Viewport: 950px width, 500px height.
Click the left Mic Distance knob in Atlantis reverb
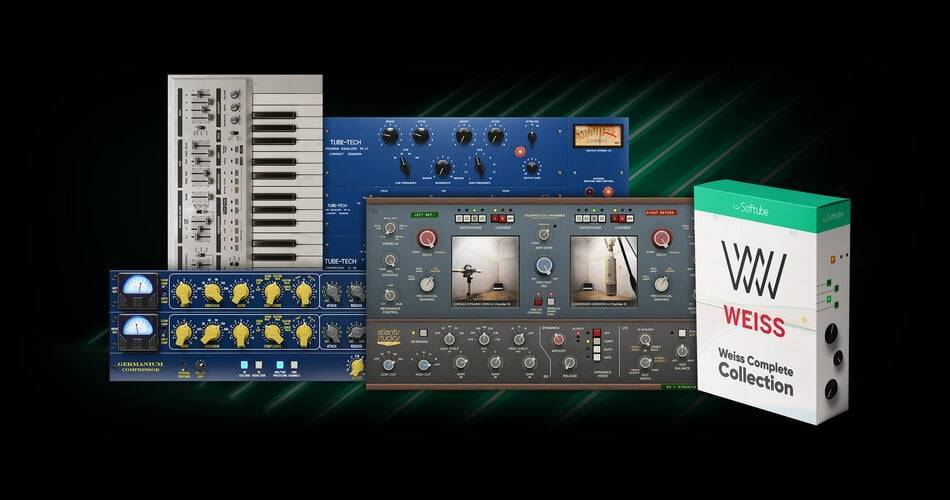(x=390, y=261)
